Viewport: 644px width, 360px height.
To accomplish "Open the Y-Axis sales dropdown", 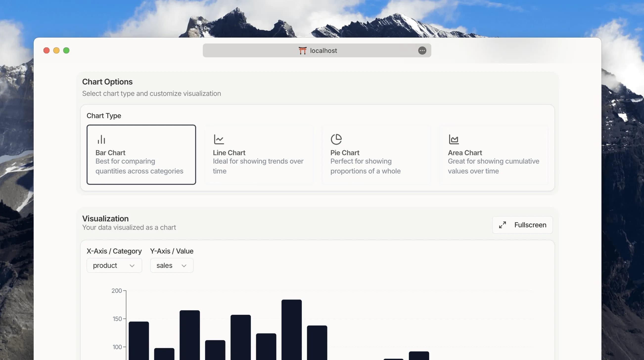I will 172,265.
